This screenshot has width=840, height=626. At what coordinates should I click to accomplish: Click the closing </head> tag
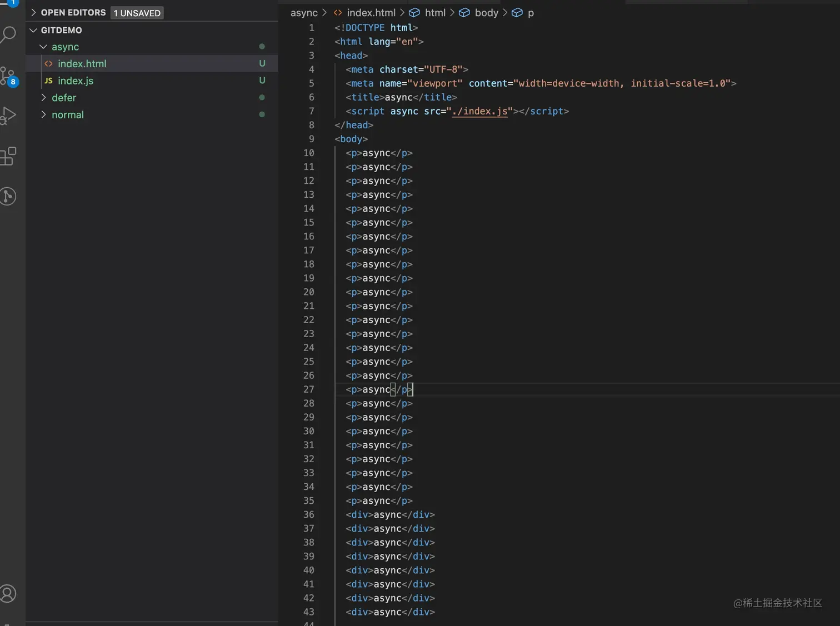[354, 125]
